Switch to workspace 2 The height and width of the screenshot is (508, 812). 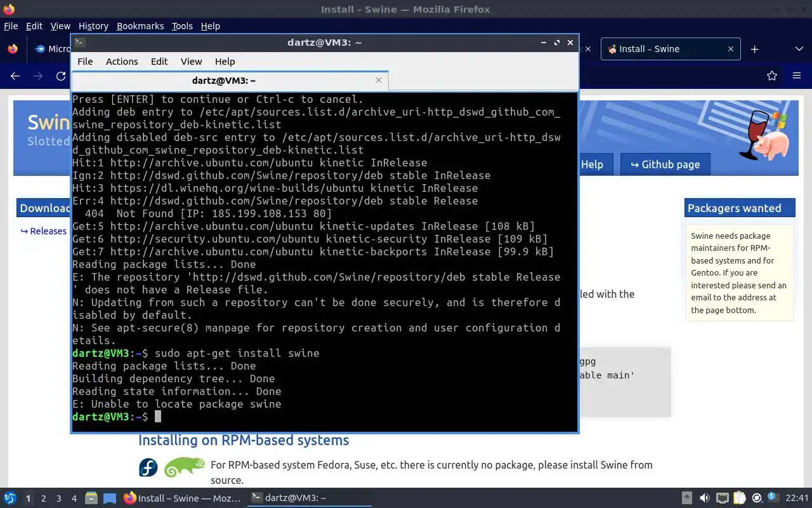[44, 498]
